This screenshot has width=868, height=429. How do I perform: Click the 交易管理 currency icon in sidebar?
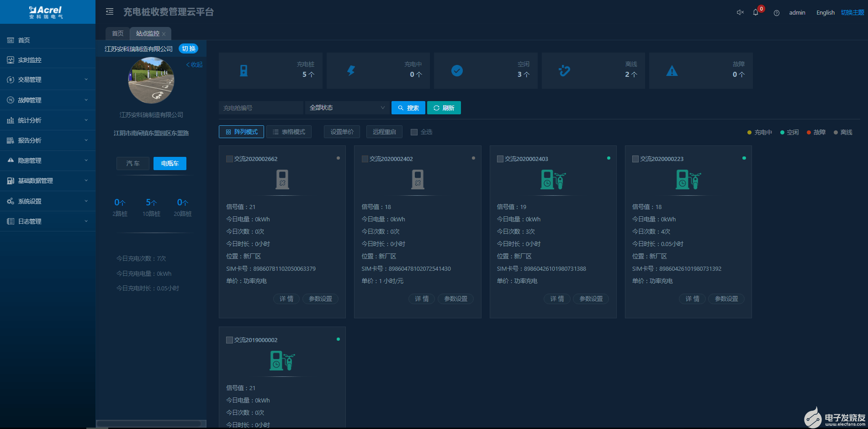coord(11,80)
